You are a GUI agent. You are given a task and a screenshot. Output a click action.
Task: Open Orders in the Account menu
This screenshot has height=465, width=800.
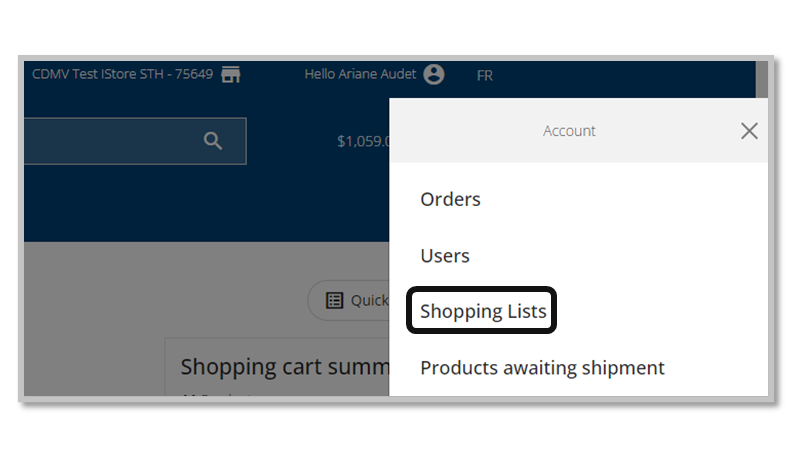450,199
